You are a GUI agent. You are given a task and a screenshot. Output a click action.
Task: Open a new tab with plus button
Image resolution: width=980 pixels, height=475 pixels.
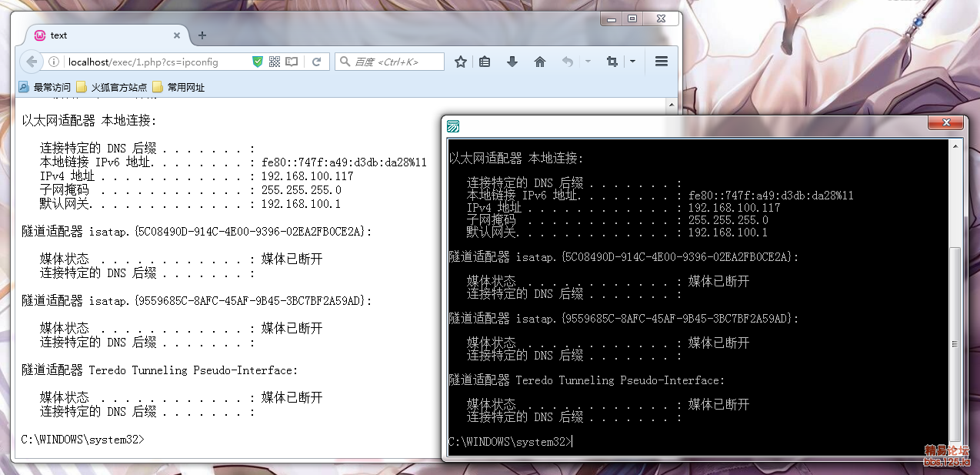coord(202,35)
